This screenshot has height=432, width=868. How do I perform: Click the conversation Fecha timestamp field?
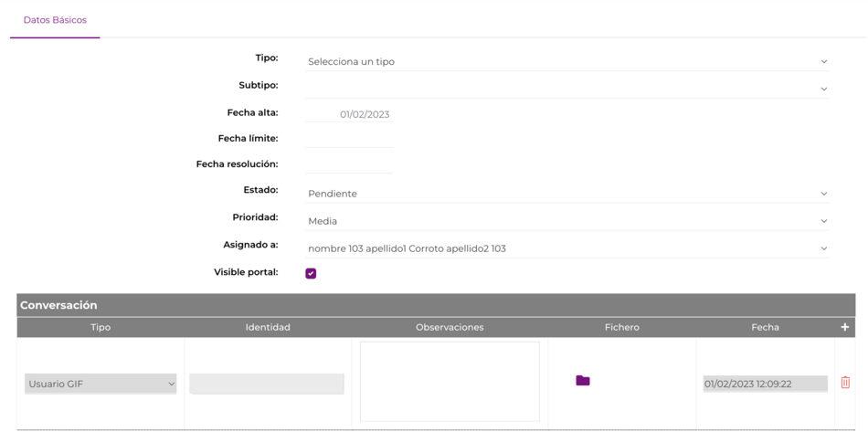(x=766, y=384)
